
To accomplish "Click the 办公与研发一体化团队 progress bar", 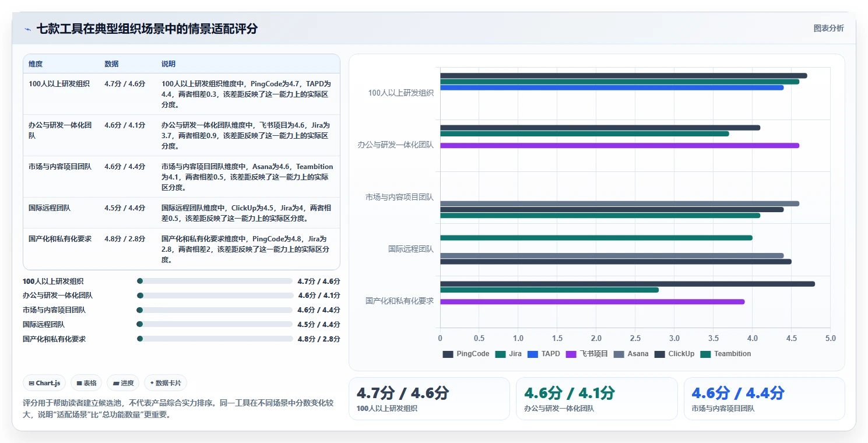I will click(x=215, y=296).
